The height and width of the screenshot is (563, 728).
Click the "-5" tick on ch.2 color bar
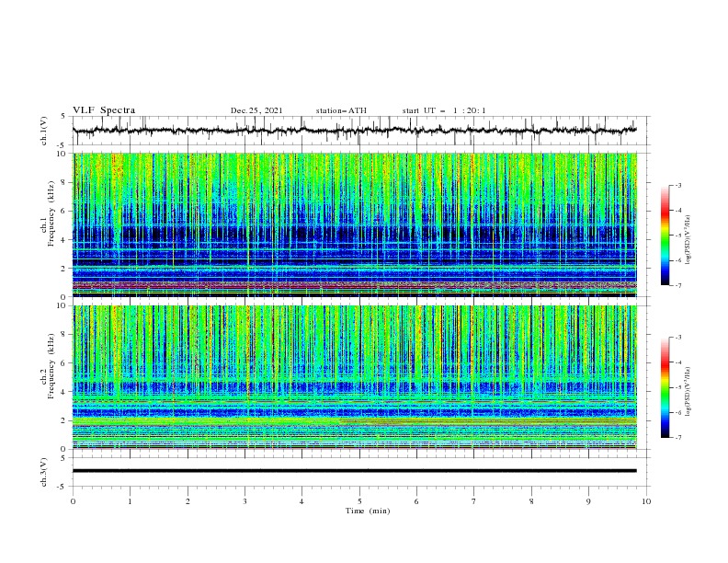(678, 387)
